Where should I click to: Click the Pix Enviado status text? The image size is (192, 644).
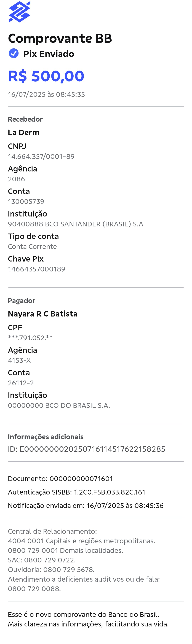click(x=49, y=54)
